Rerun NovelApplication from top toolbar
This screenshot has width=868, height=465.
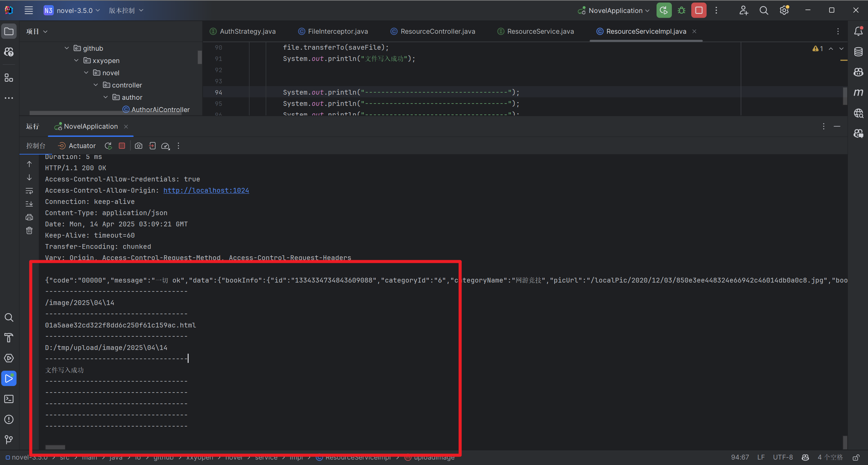(664, 11)
